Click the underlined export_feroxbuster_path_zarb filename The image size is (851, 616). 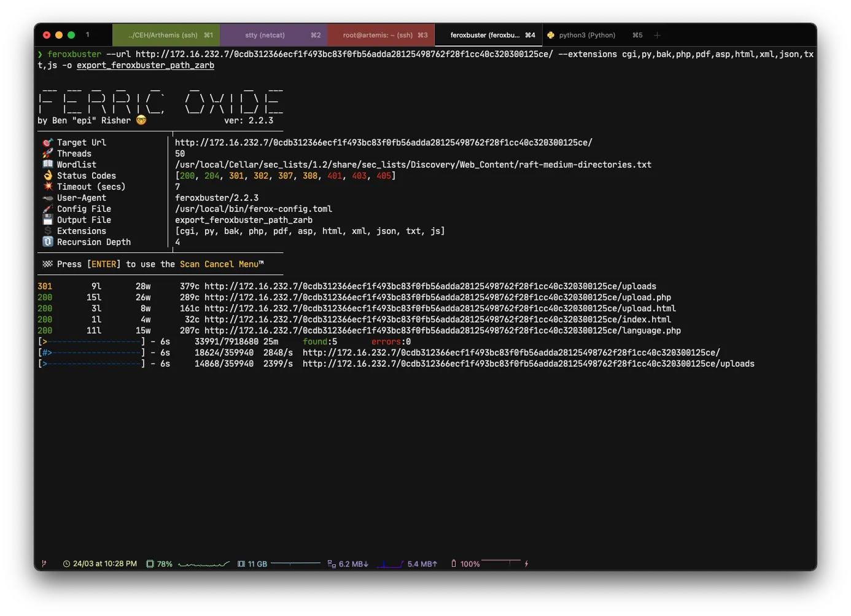(146, 65)
